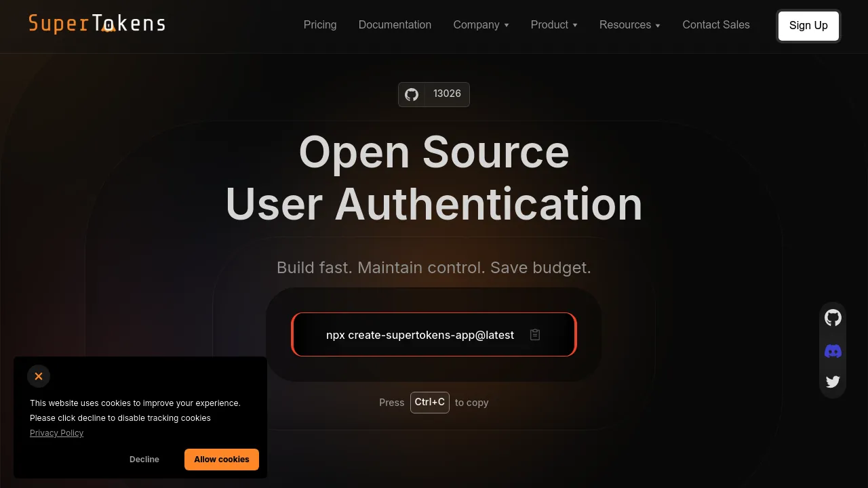
Task: Open Twitter from the side social bar
Action: coord(833,382)
